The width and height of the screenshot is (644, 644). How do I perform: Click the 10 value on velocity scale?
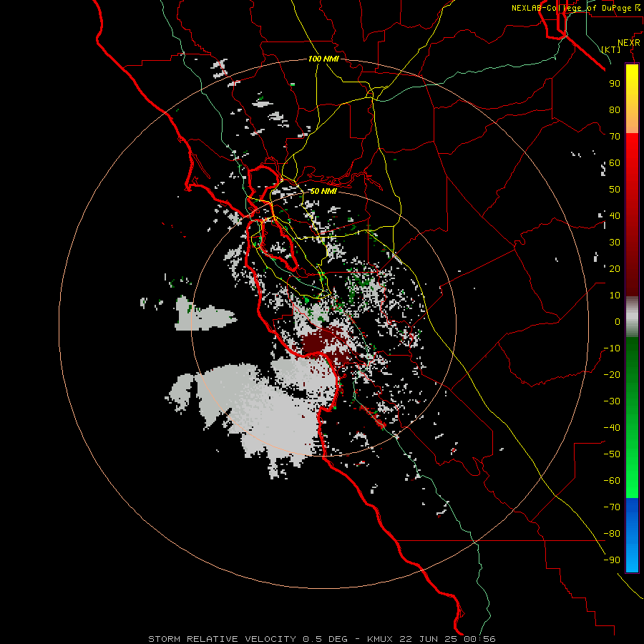click(x=615, y=296)
